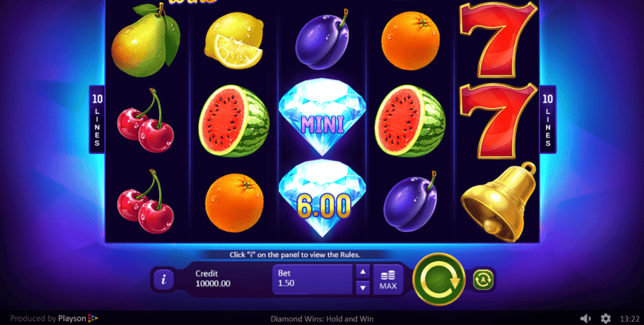Open the right 10 Lines indicator
644x325 pixels.
547,120
